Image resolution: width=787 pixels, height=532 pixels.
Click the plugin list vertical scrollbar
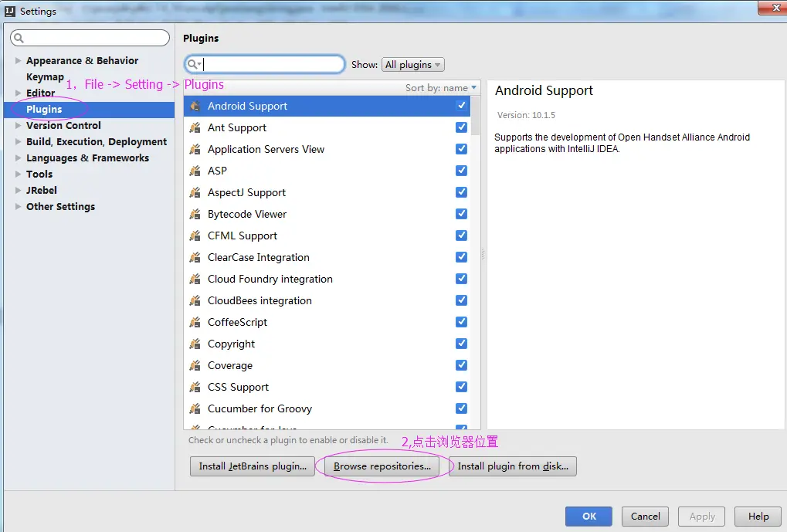pyautogui.click(x=475, y=116)
